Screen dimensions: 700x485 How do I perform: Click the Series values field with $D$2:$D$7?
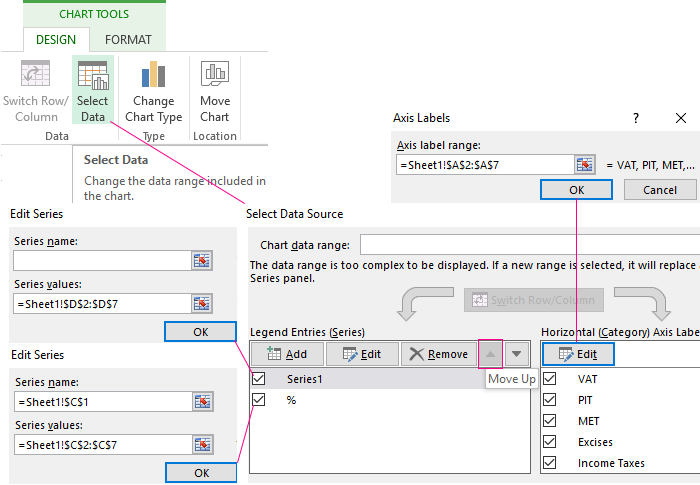pos(102,304)
